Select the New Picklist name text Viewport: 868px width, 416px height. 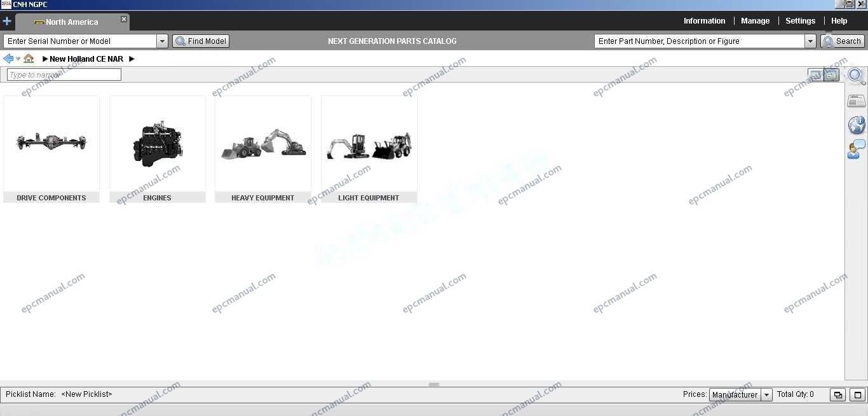86,394
